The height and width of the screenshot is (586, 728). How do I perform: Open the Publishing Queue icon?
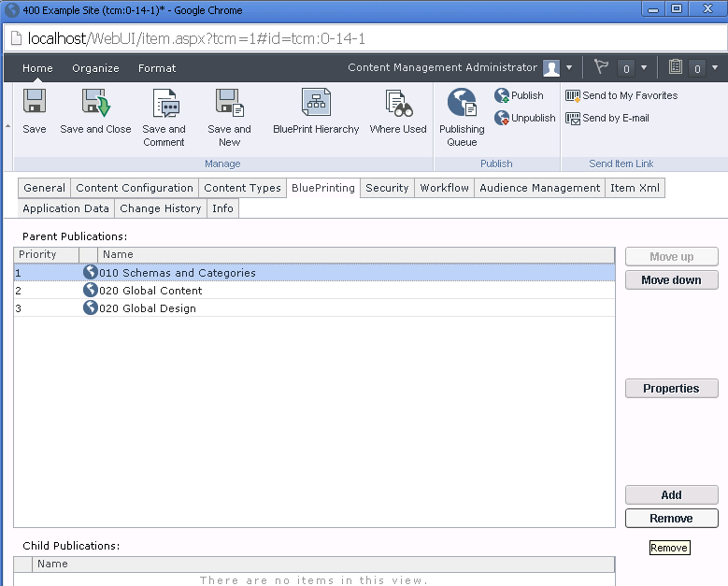click(462, 102)
